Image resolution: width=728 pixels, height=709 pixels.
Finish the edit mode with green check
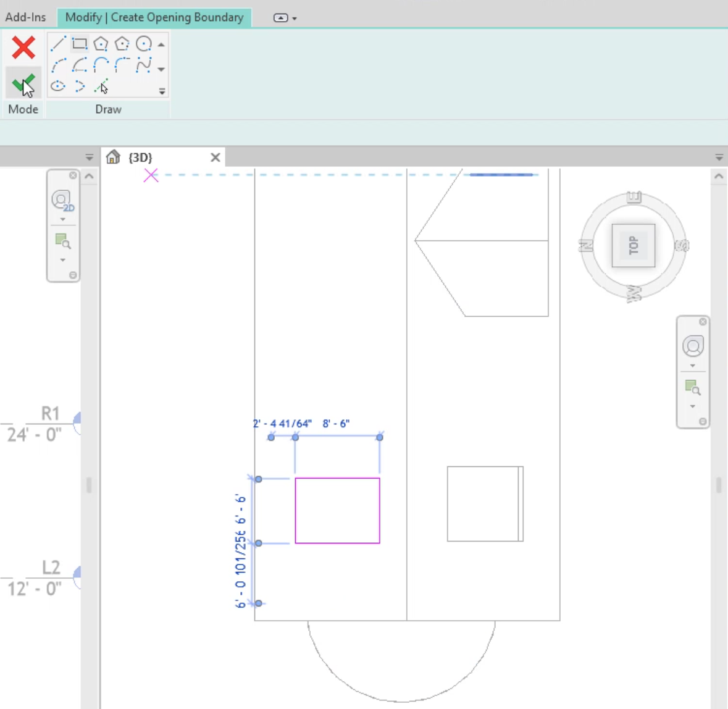coord(23,82)
